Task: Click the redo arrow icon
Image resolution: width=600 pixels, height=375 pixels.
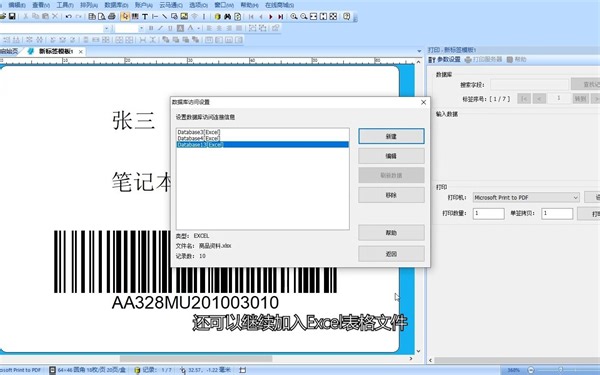Action: click(78, 16)
